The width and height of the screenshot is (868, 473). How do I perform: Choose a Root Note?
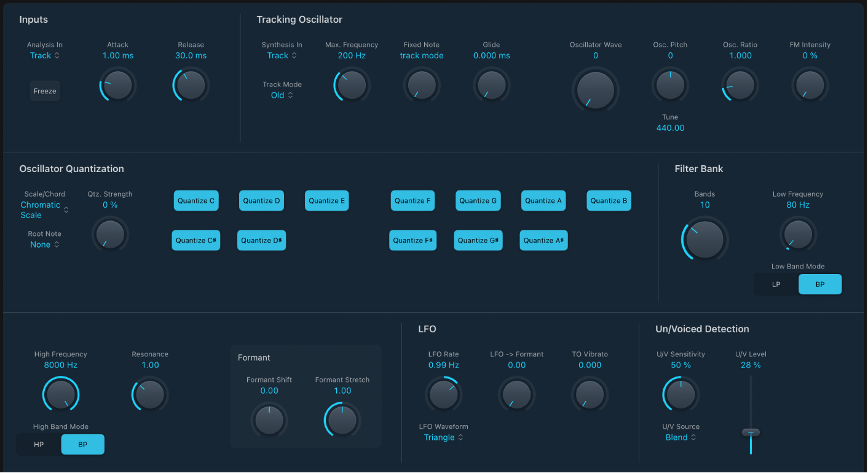click(44, 244)
